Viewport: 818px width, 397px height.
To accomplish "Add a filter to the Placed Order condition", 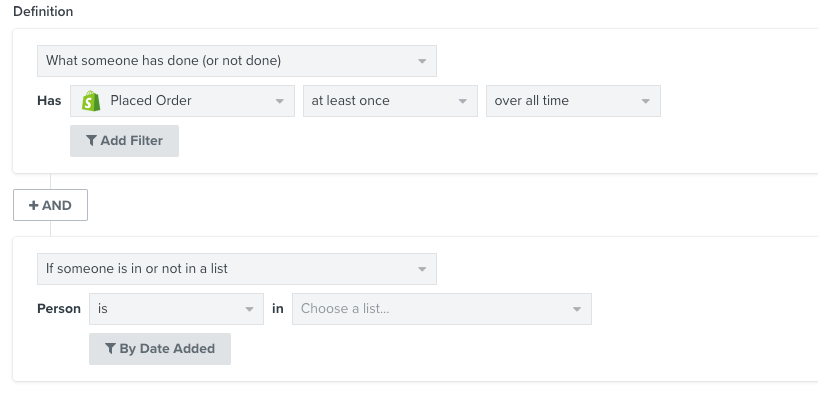I will pos(125,141).
